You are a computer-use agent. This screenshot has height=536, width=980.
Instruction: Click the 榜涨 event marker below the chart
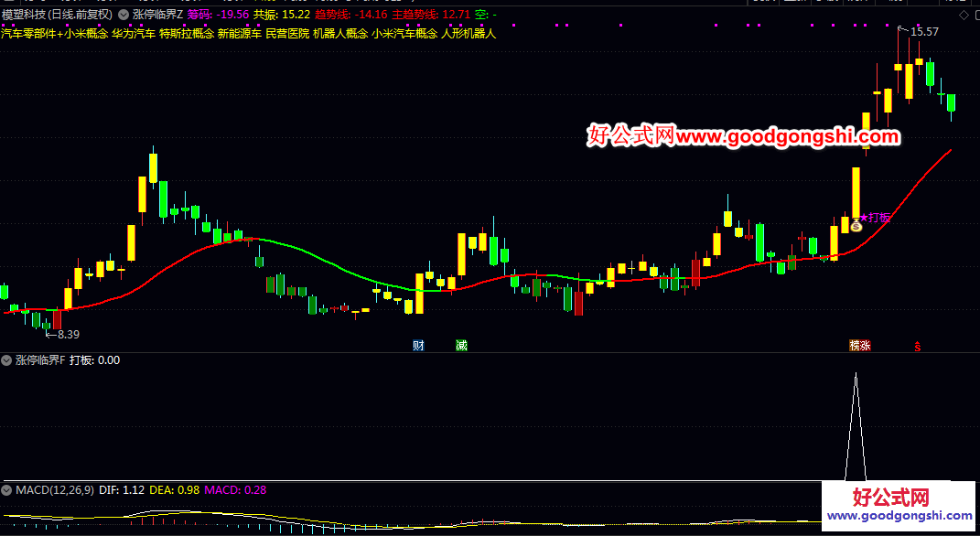click(x=860, y=346)
